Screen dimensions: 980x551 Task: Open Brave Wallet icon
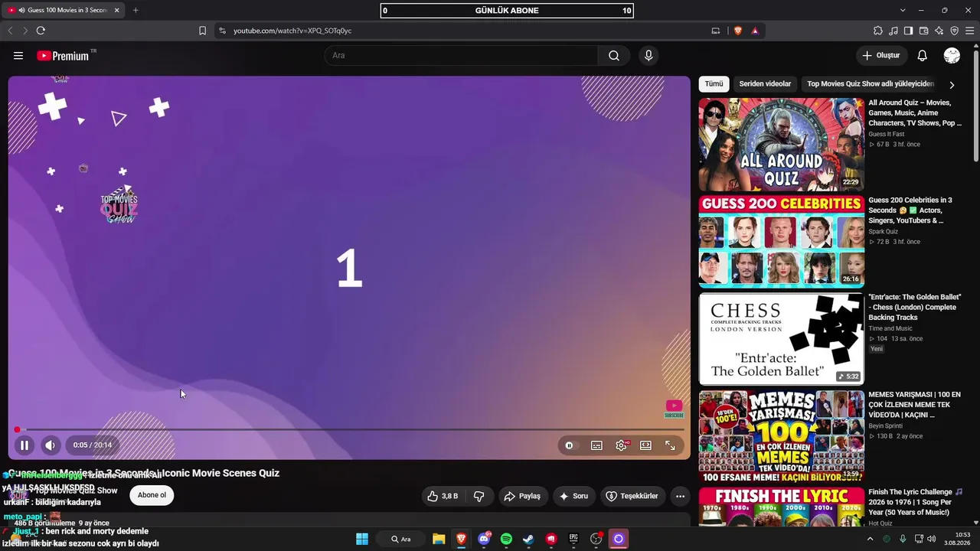(x=923, y=31)
